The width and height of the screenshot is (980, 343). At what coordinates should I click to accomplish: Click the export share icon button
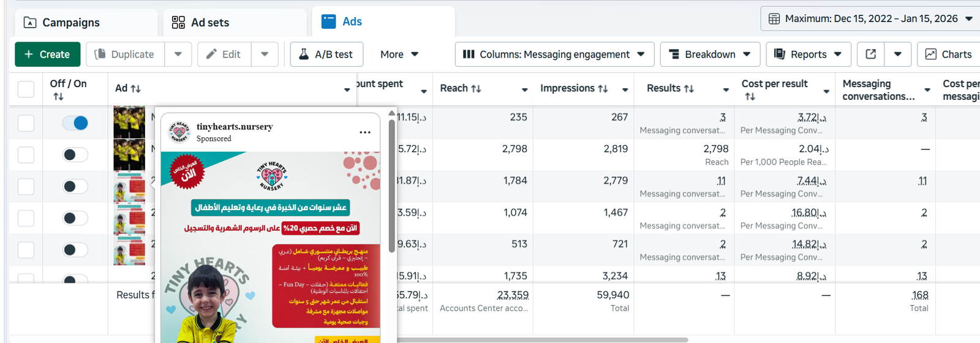point(870,55)
